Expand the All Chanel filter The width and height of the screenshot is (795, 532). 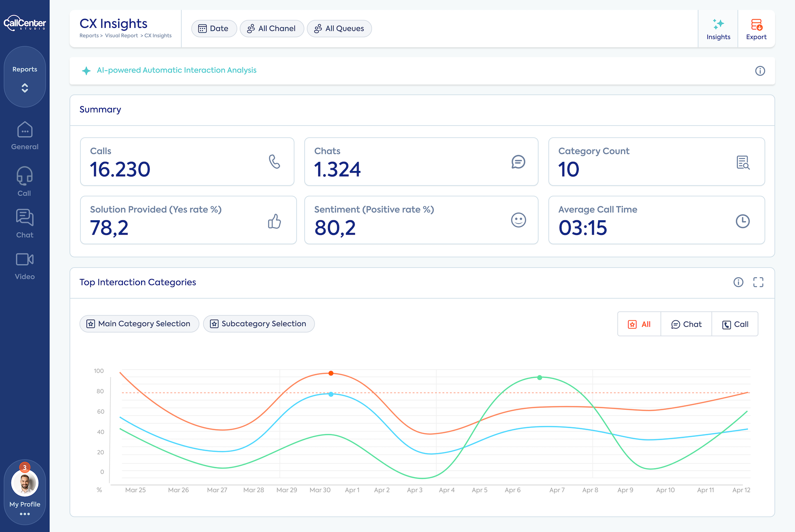tap(271, 29)
